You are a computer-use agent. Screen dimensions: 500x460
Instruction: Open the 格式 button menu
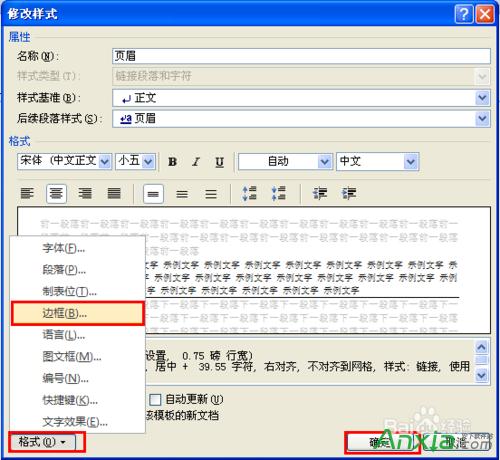tap(43, 442)
